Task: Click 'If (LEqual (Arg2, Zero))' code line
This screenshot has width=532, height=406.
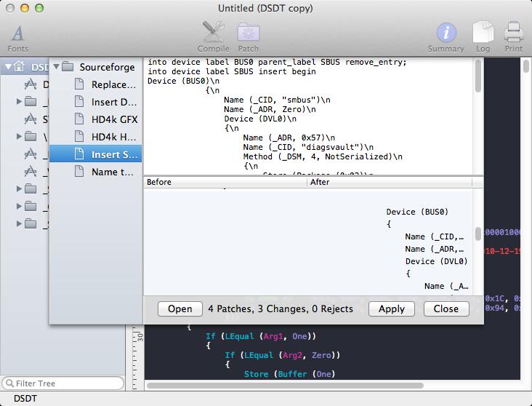Action: point(282,355)
